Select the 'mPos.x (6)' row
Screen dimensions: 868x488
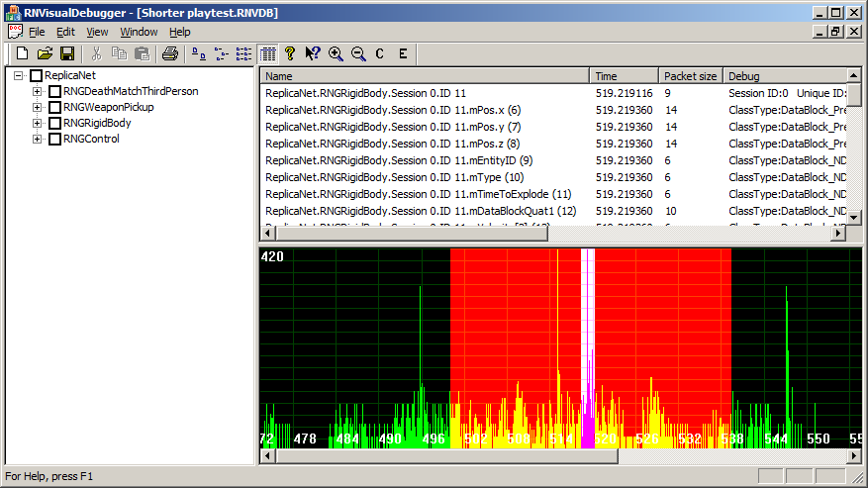553,110
